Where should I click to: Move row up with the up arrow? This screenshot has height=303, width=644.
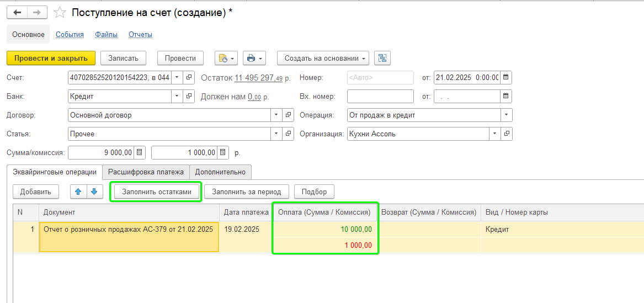point(78,192)
